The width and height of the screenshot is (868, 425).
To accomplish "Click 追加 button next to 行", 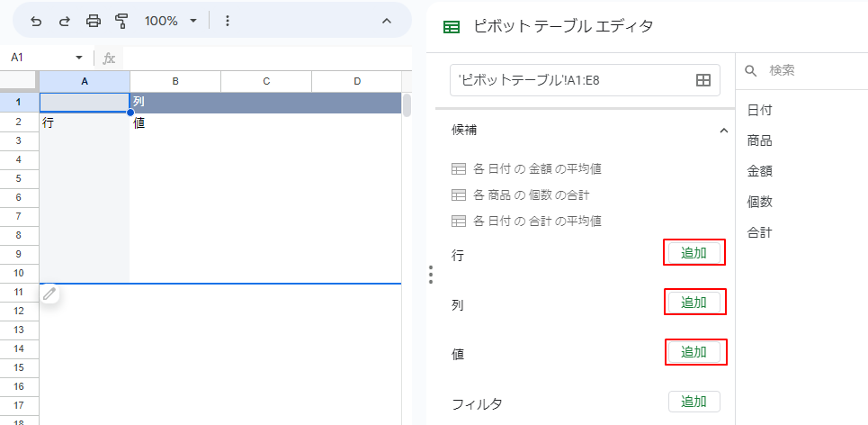I will (x=694, y=253).
